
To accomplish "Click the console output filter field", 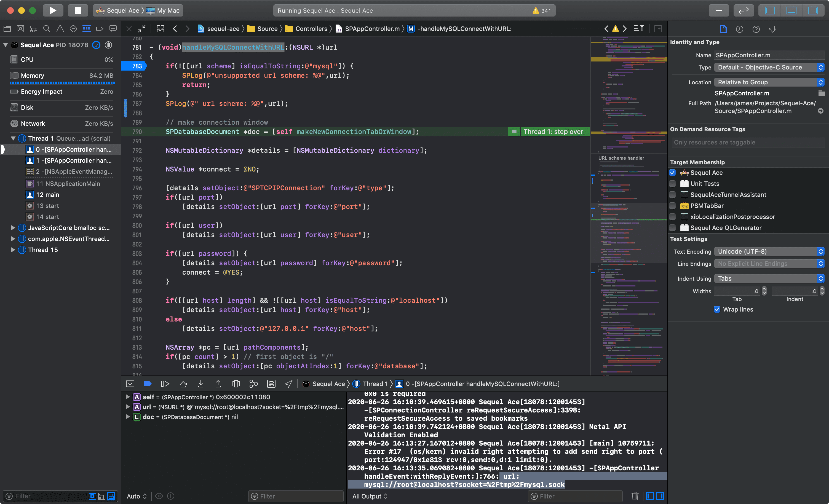I will coord(575,496).
